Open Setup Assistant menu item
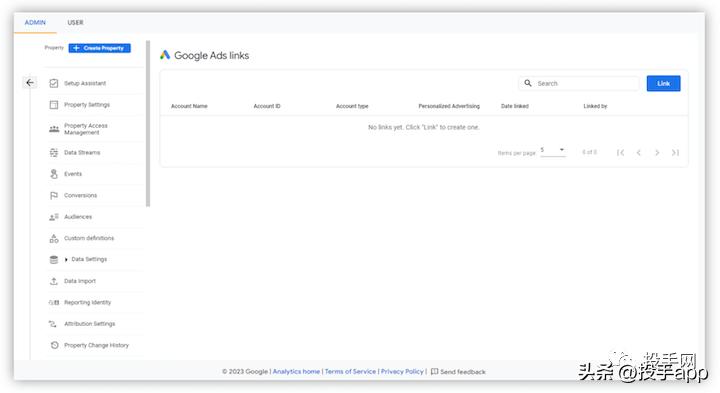720x393 pixels. pyautogui.click(x=85, y=83)
